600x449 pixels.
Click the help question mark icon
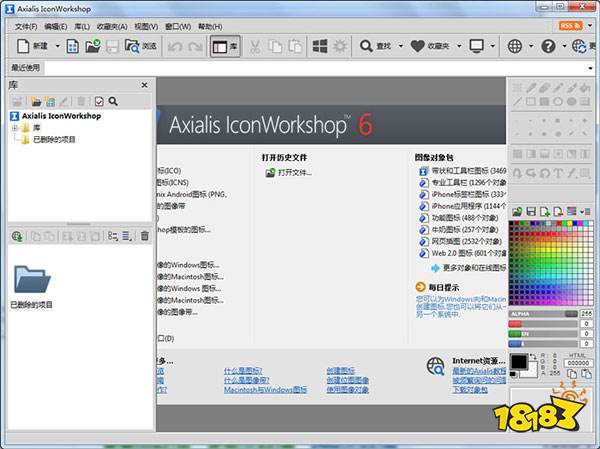coord(548,46)
